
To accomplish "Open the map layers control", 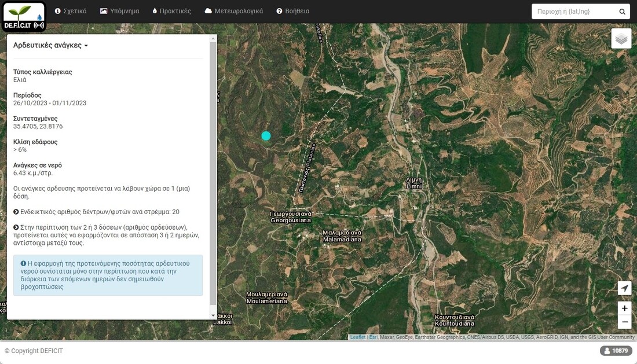I will click(x=621, y=39).
